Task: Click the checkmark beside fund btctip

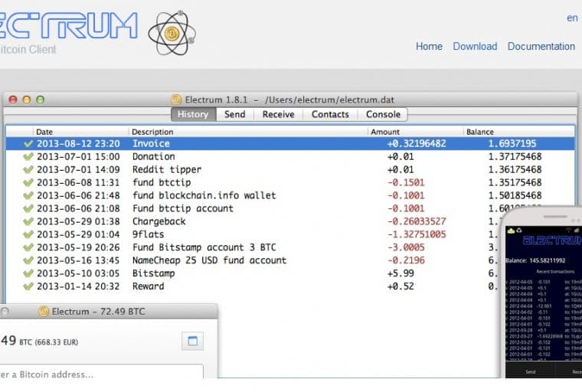Action: tap(28, 182)
